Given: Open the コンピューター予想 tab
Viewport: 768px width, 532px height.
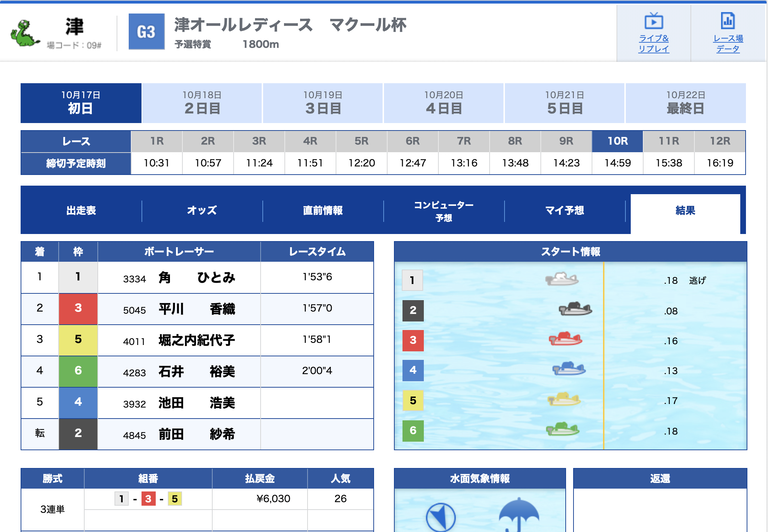Looking at the screenshot, I should (x=444, y=211).
